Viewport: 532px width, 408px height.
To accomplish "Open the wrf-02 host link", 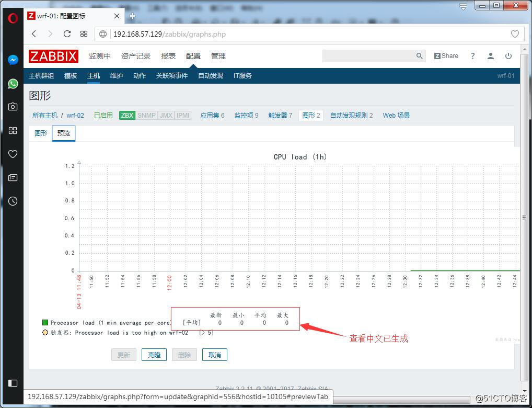I will point(75,116).
